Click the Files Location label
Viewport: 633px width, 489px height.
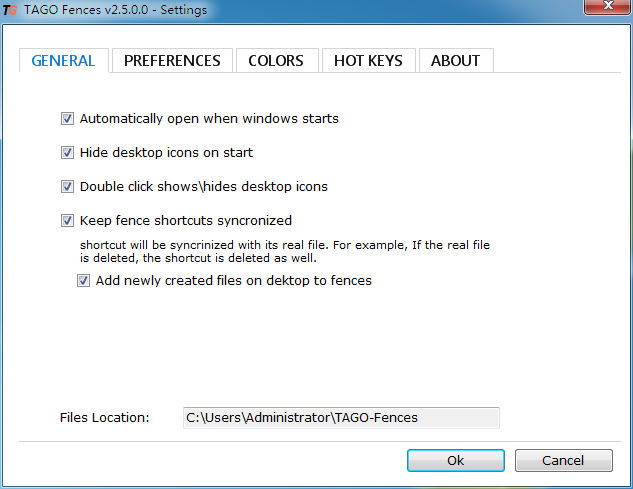coord(105,418)
